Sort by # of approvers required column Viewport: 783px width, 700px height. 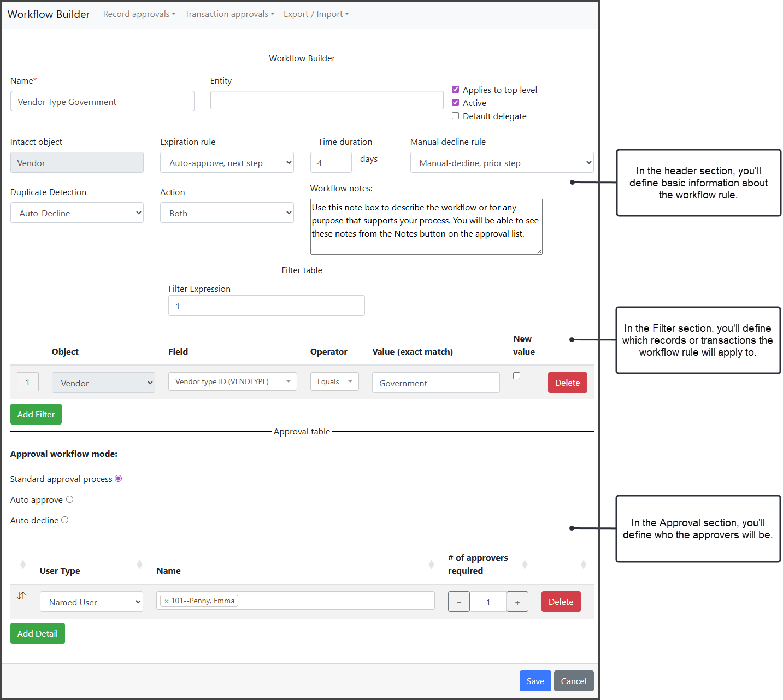click(525, 564)
